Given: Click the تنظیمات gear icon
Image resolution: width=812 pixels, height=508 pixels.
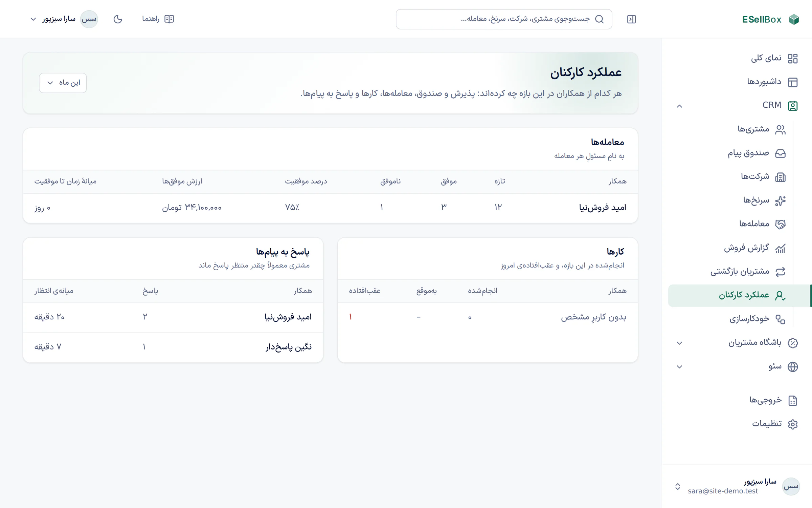Looking at the screenshot, I should point(793,424).
